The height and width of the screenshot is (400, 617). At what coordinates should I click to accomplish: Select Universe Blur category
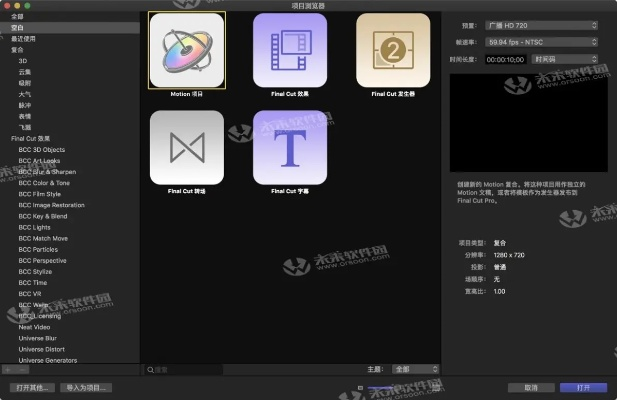point(40,338)
